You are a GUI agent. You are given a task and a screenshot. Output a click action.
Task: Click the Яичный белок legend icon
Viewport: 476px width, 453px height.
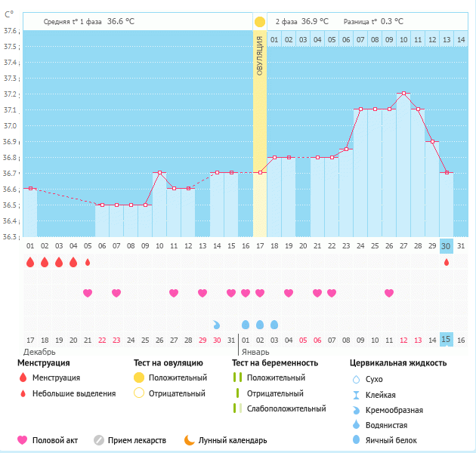(356, 441)
